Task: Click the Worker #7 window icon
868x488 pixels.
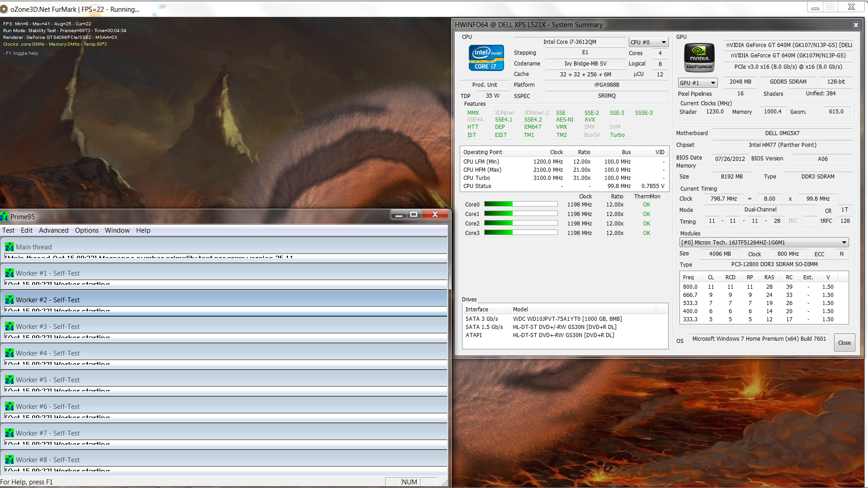Action: pyautogui.click(x=9, y=433)
